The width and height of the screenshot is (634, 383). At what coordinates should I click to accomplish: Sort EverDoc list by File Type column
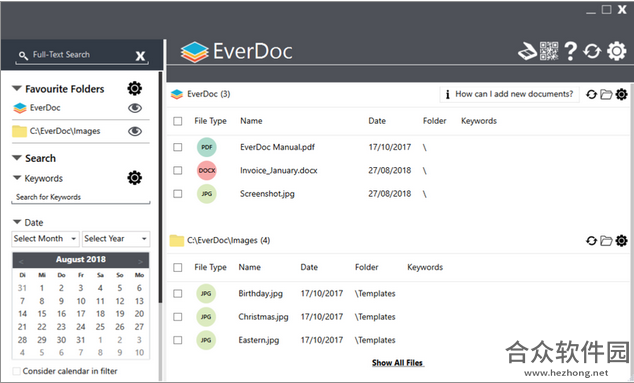click(210, 121)
